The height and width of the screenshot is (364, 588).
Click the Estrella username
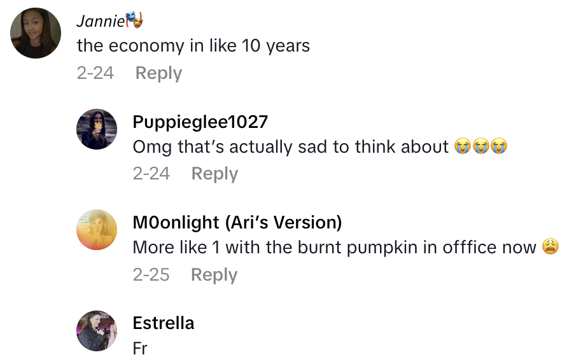click(x=163, y=323)
